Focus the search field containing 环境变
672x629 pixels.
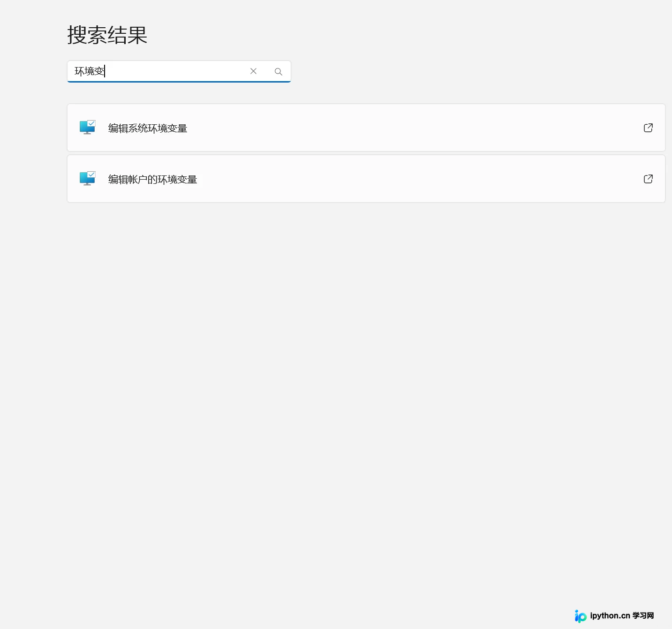(x=179, y=71)
